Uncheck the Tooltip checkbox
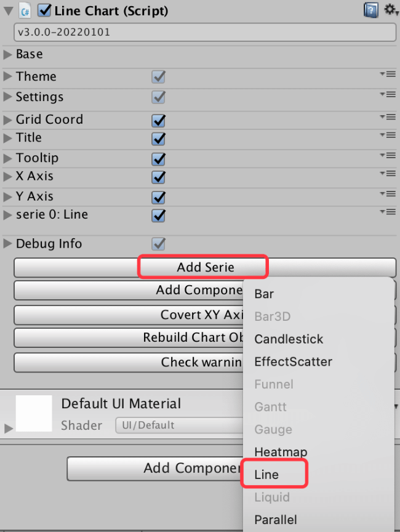Screen dimensions: 400x532 pyautogui.click(x=159, y=159)
